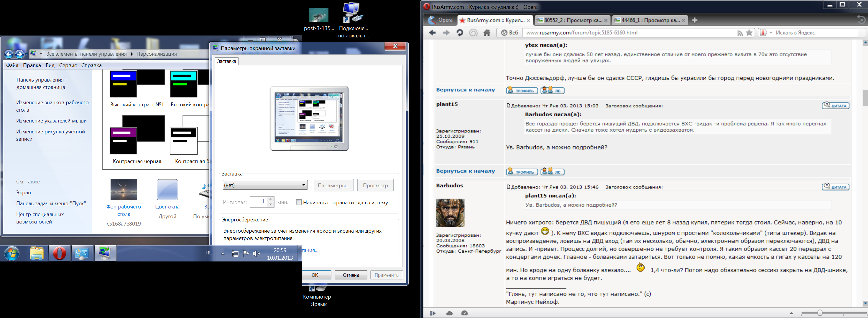Click the interval minutes field

[259, 202]
